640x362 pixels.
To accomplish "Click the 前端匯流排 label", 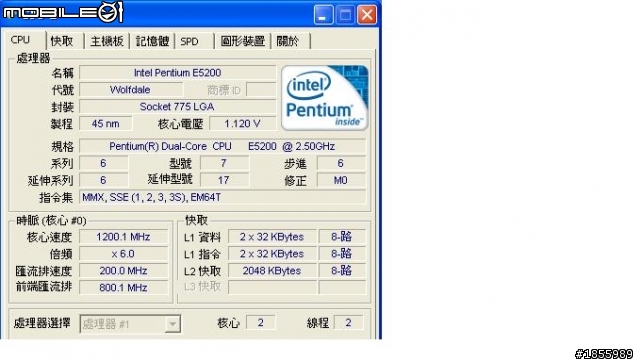I will coord(44,287).
